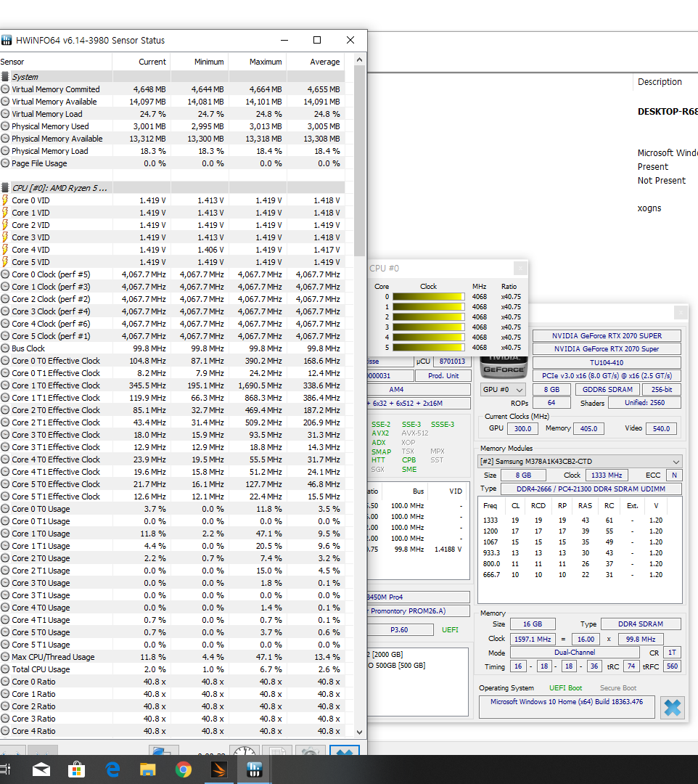698x784 pixels.
Task: Select the Core 1 T0 Effective Clock row
Action: [x=173, y=385]
